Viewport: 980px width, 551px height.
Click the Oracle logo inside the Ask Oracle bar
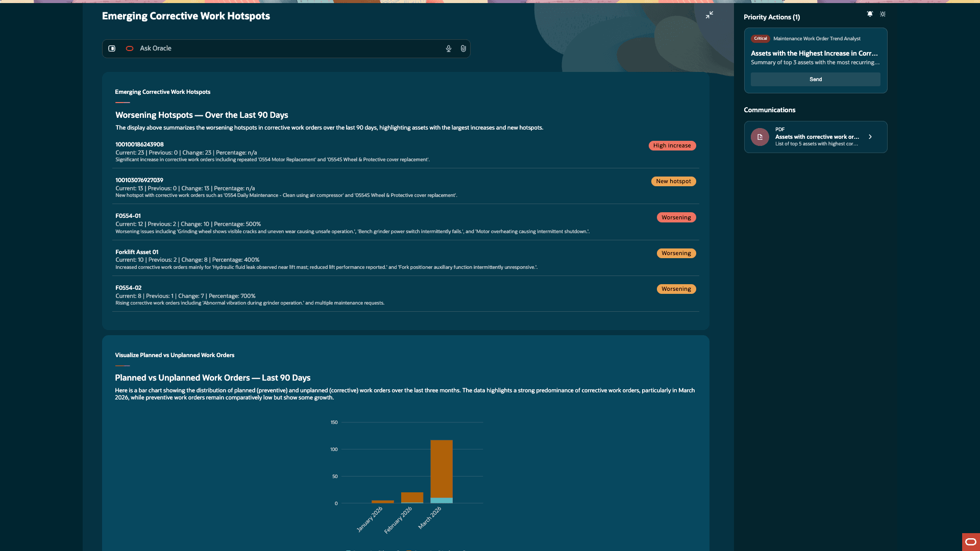click(x=129, y=48)
